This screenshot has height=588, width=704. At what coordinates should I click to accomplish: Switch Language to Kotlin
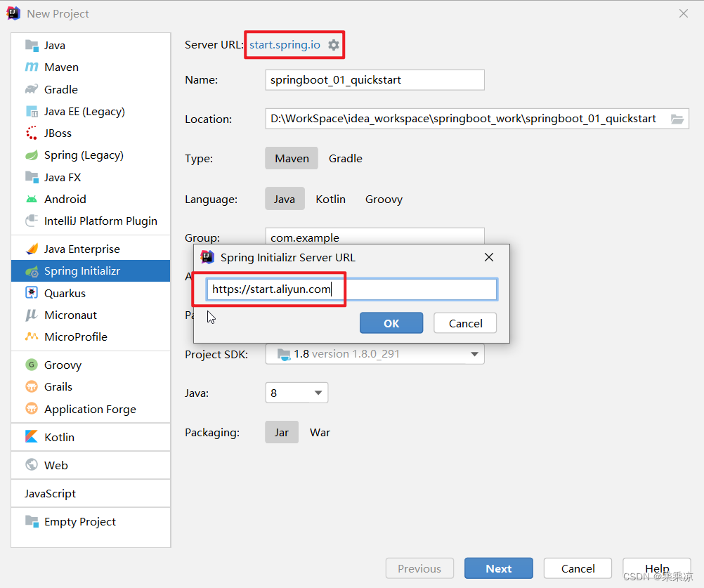tap(330, 199)
